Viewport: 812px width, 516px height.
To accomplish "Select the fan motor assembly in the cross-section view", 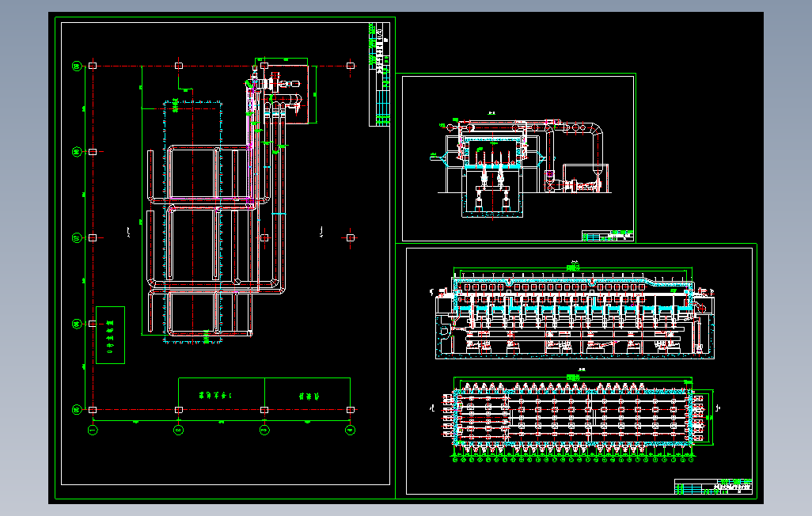I will [x=576, y=184].
